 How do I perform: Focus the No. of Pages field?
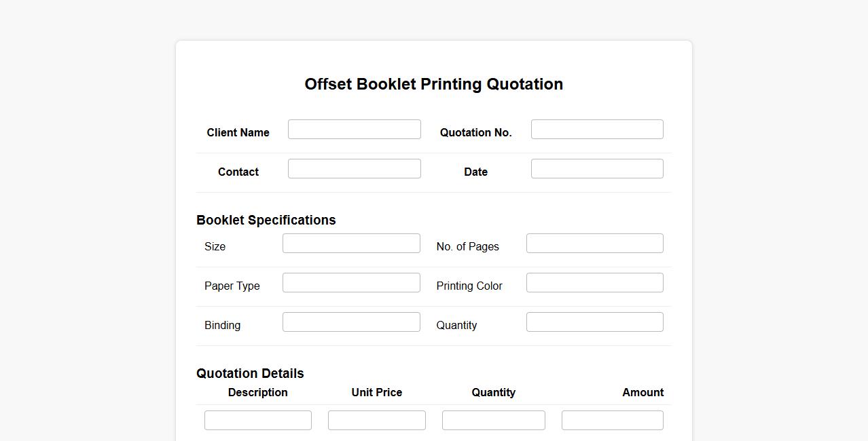click(x=594, y=244)
